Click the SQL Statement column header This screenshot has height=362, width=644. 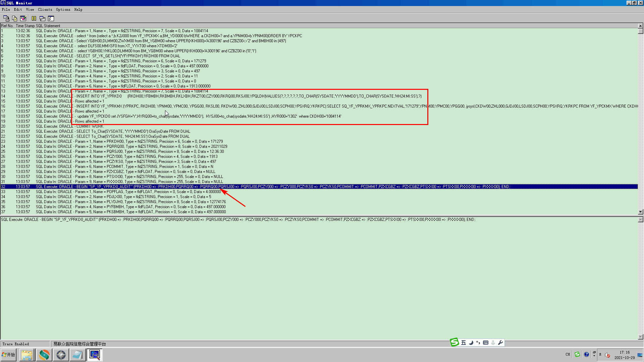click(x=48, y=26)
